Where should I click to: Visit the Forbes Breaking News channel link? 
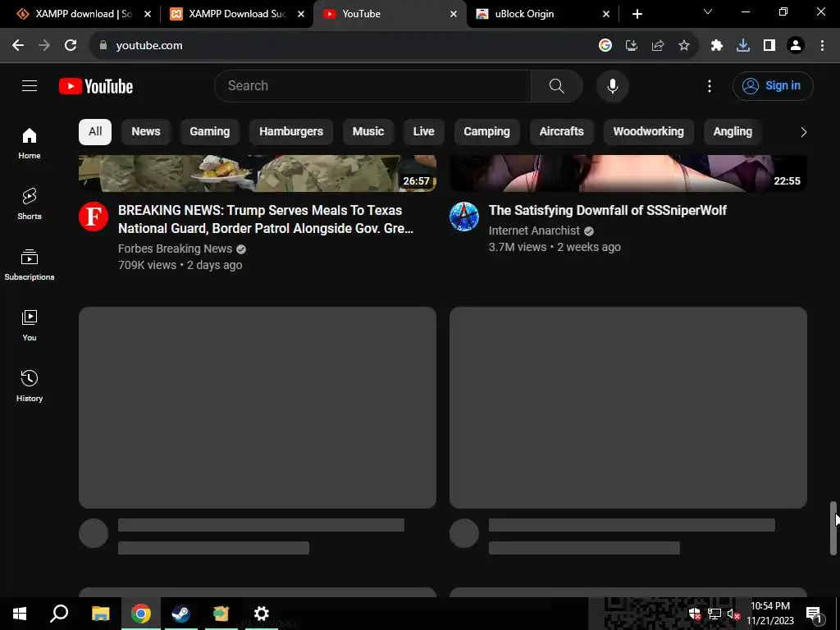176,249
